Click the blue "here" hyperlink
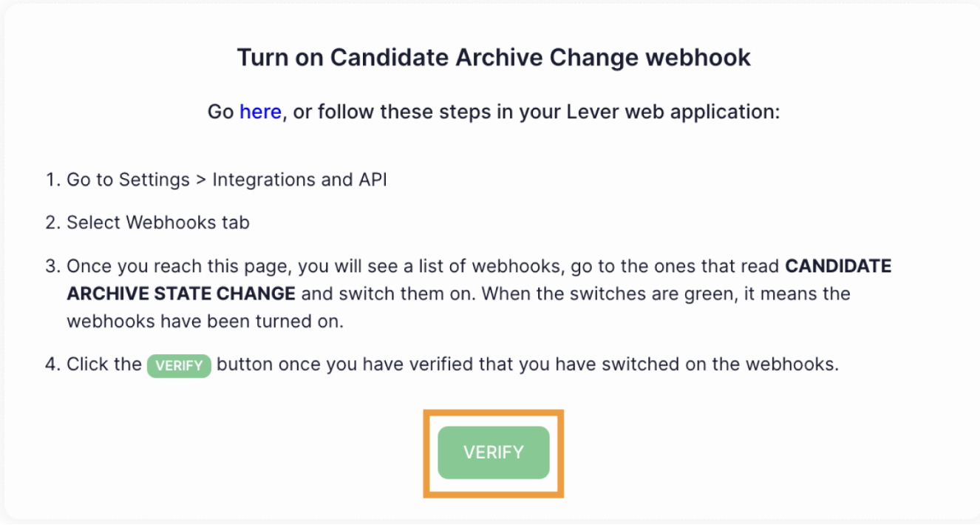980x525 pixels. point(260,112)
